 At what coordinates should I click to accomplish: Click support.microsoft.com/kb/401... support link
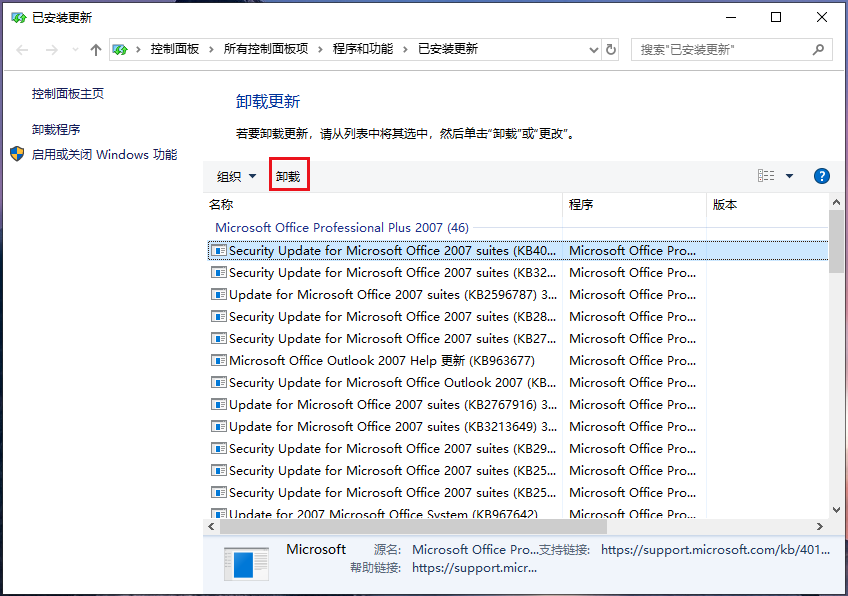point(715,550)
